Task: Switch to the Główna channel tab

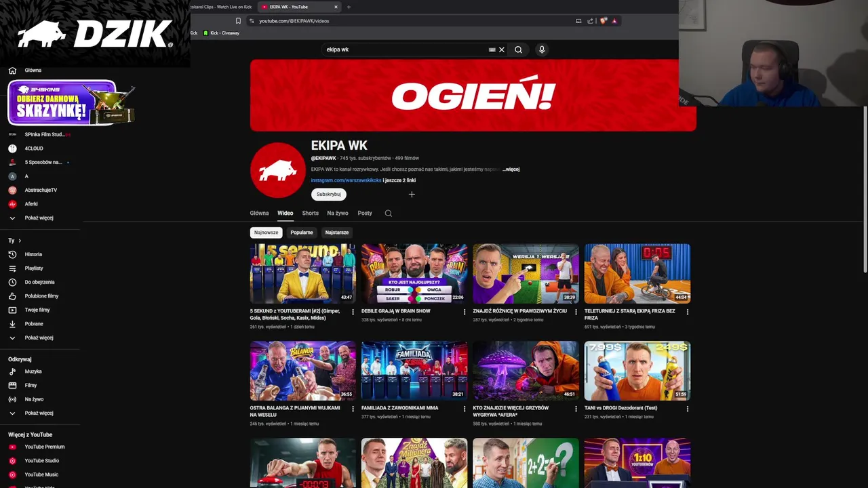Action: pyautogui.click(x=259, y=213)
